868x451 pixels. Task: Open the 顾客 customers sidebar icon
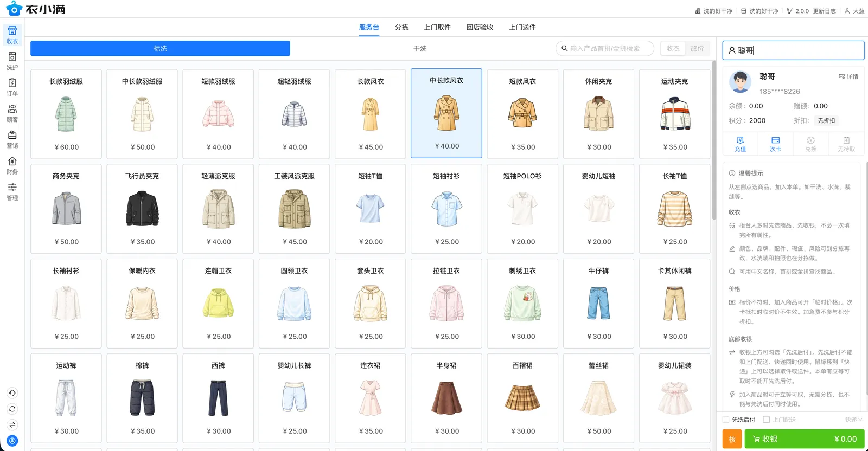(12, 113)
